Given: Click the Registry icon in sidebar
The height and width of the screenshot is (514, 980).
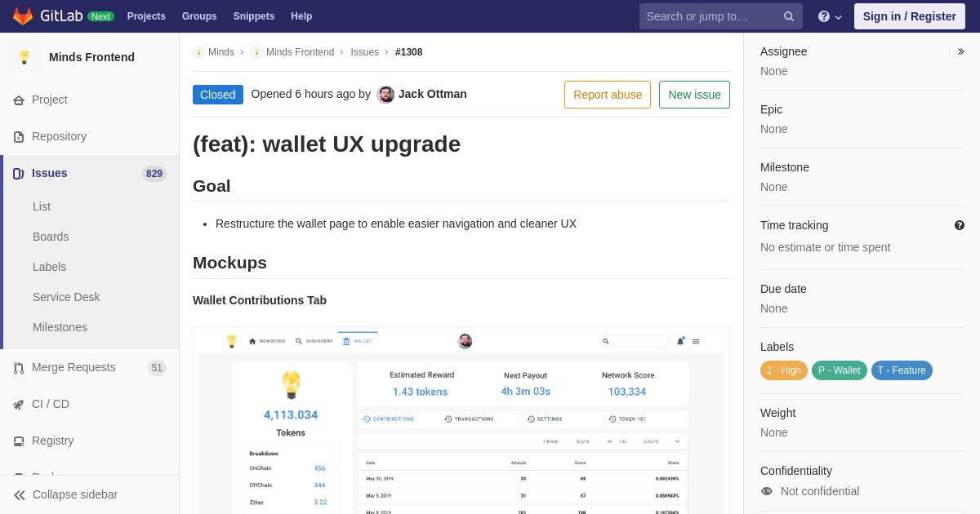Looking at the screenshot, I should (x=19, y=441).
